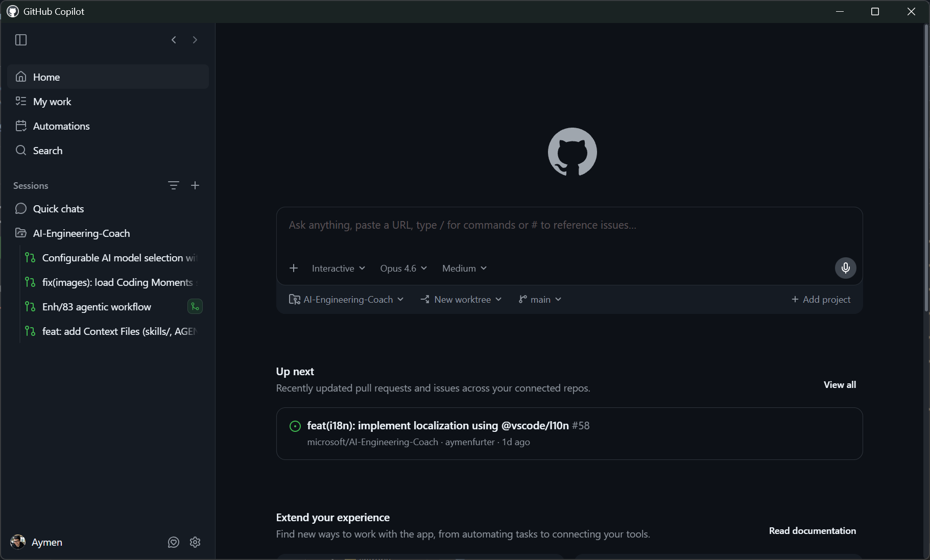Click pull request icon beside feat: add Context
Screen dimensions: 930x560
[30, 331]
